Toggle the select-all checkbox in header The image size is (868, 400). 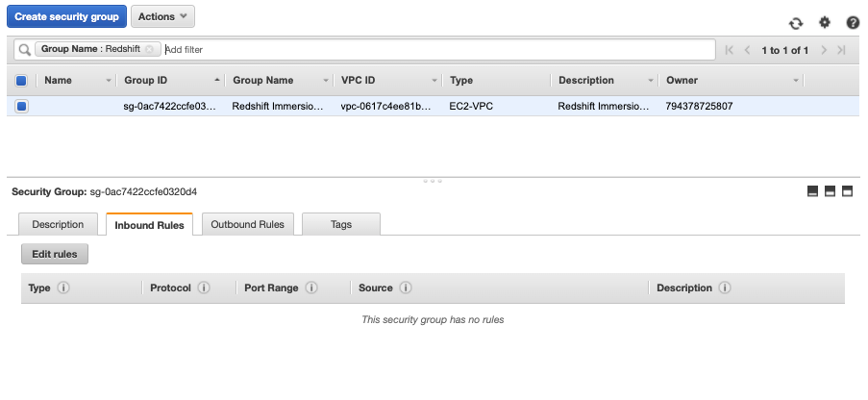pos(21,81)
